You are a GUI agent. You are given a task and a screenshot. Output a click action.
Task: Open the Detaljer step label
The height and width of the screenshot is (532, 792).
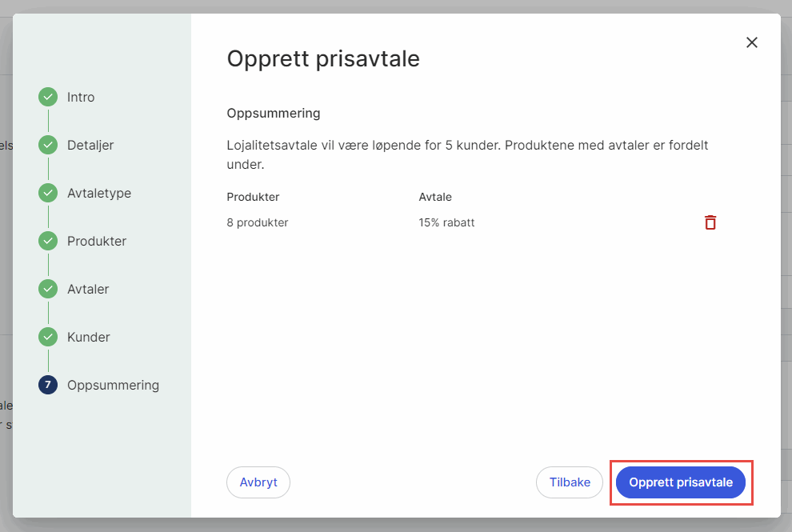click(x=90, y=145)
